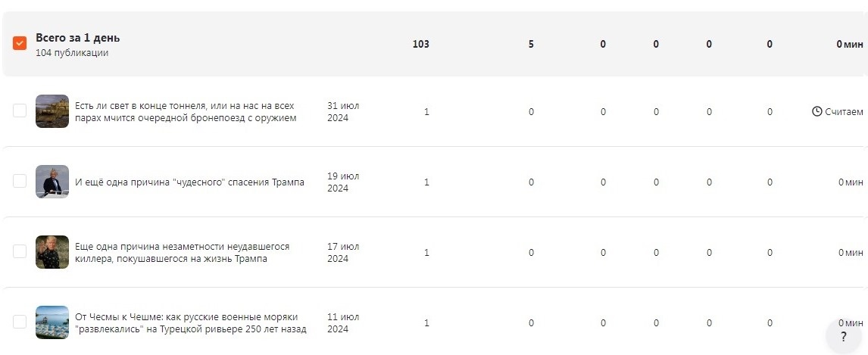868x355 pixels.
Task: Open article "Еще одна причина незаметности неудавшегося киллера"
Action: point(182,252)
